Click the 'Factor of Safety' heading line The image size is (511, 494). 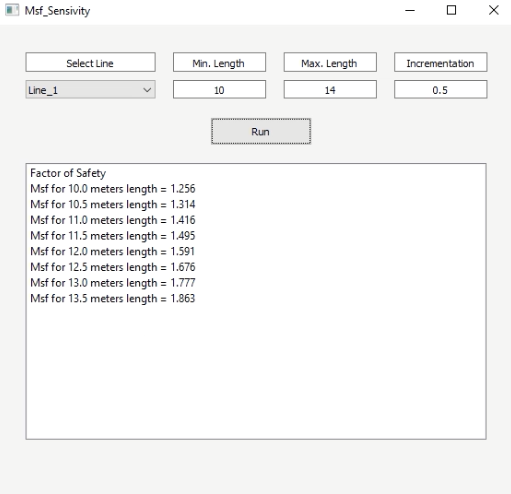68,173
